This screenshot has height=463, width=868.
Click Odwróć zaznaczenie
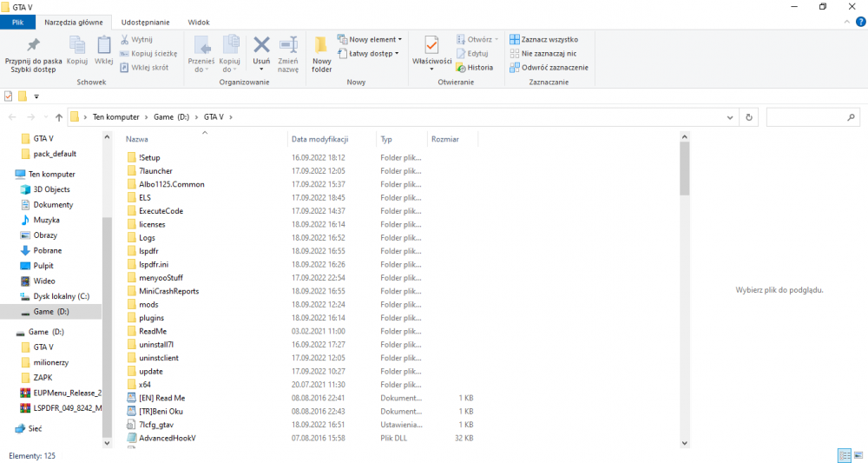(549, 68)
